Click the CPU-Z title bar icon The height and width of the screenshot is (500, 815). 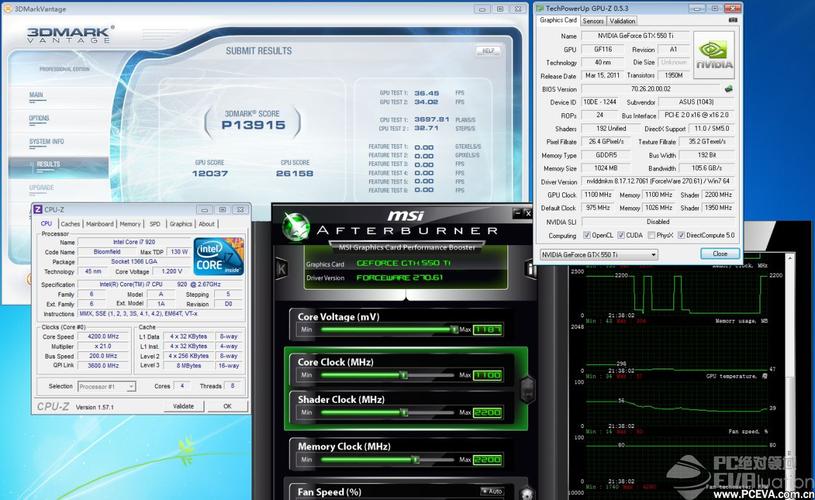tap(37, 209)
